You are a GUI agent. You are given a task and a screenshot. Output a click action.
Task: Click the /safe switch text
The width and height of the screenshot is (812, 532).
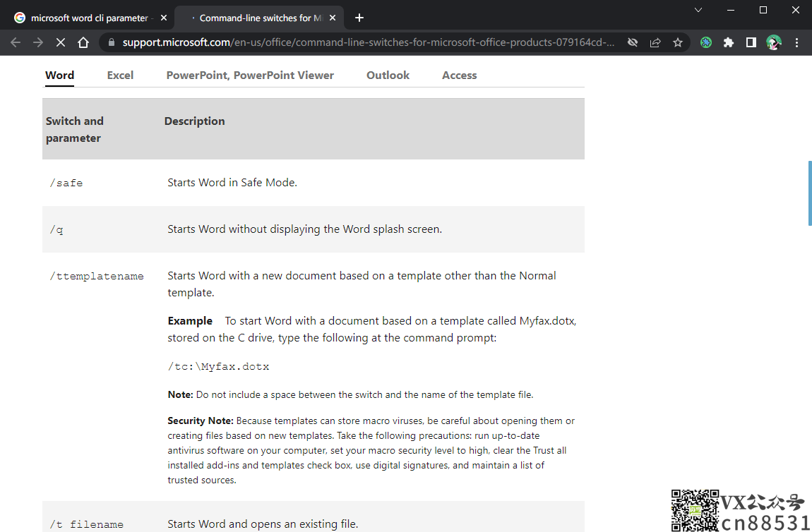pyautogui.click(x=66, y=183)
